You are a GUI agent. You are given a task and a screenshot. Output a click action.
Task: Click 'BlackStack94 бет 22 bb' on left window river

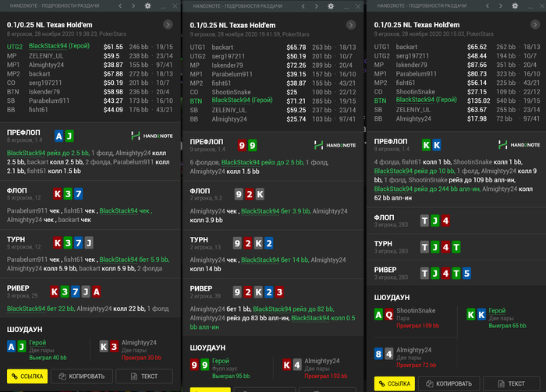[41, 309]
